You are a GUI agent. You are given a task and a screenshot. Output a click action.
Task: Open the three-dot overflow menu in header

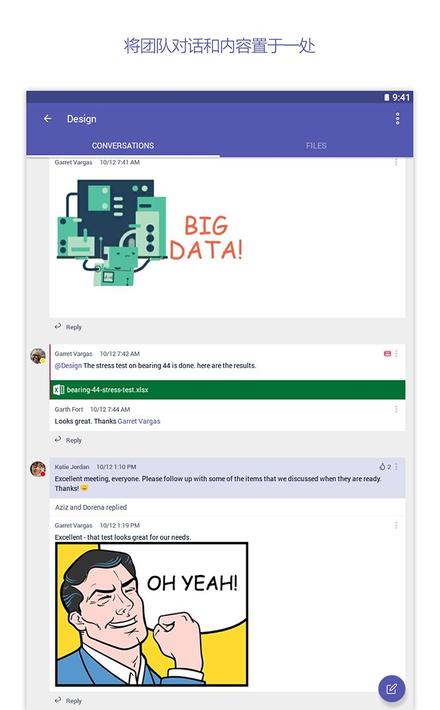[x=397, y=119]
